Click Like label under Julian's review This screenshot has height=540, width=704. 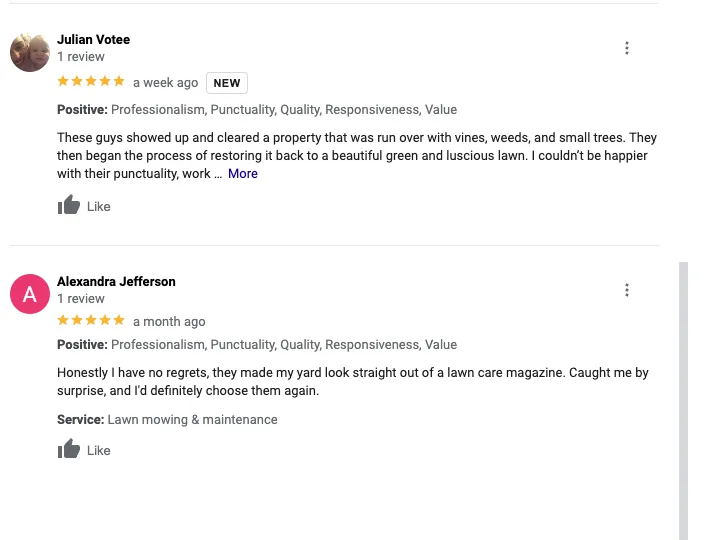pyautogui.click(x=99, y=207)
